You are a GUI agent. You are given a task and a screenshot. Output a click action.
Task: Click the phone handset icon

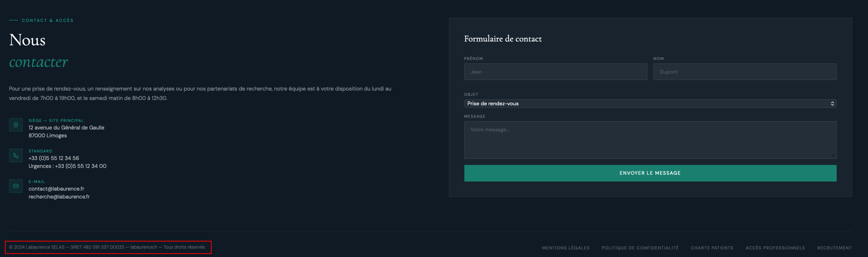coord(16,155)
